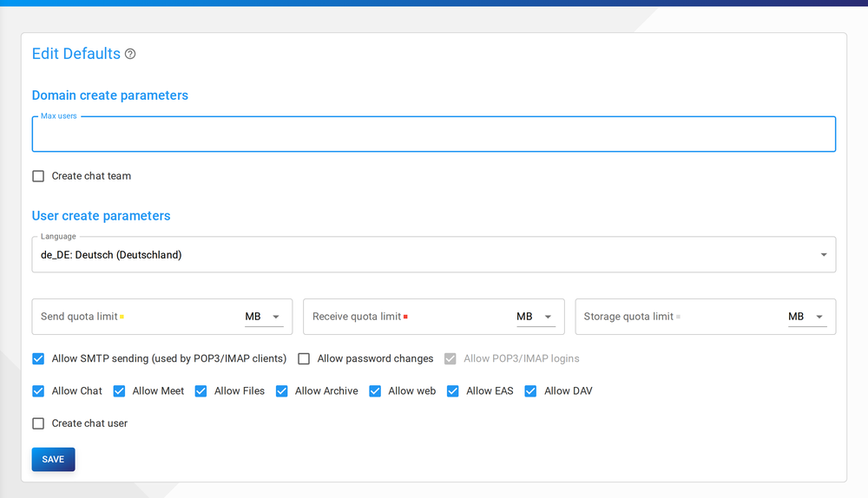Uncheck Allow SMTP sending checkbox
The image size is (868, 498).
tap(38, 358)
